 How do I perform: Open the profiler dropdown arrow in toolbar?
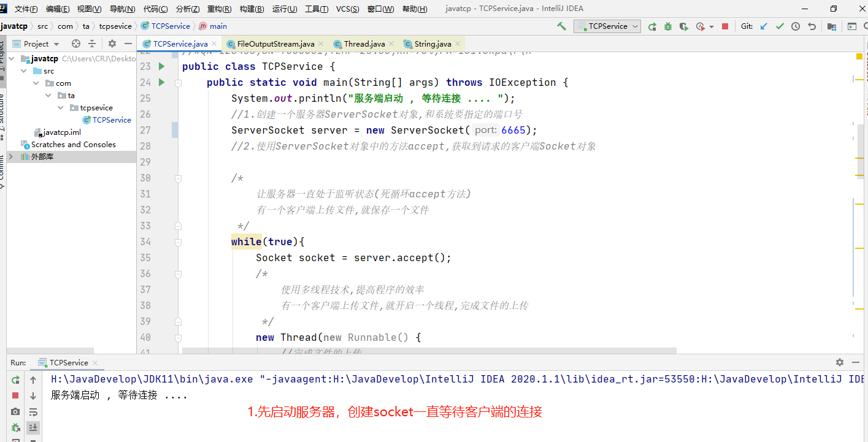(712, 26)
